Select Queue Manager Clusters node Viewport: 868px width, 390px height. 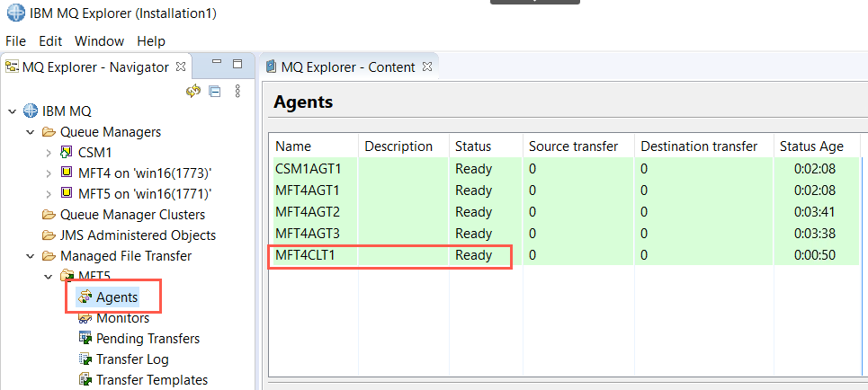pos(133,215)
